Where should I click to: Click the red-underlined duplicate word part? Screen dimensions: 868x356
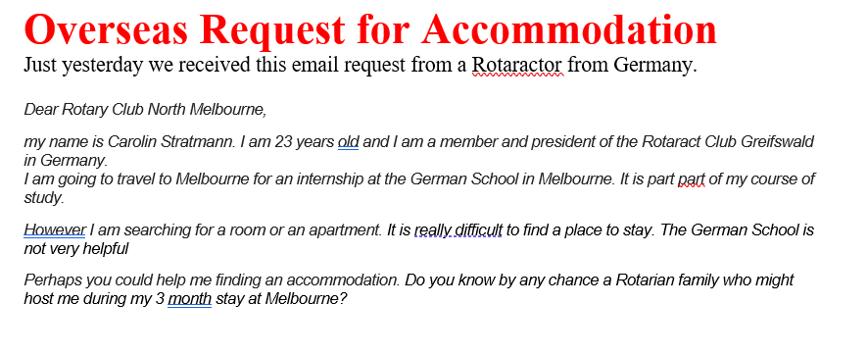pos(692,180)
